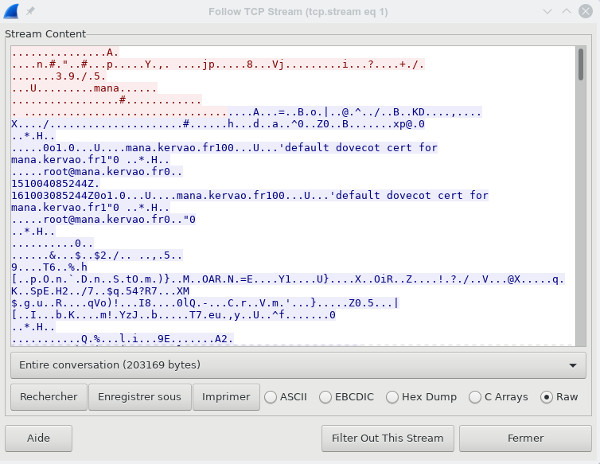Click Filter Out This Stream

pyautogui.click(x=387, y=438)
